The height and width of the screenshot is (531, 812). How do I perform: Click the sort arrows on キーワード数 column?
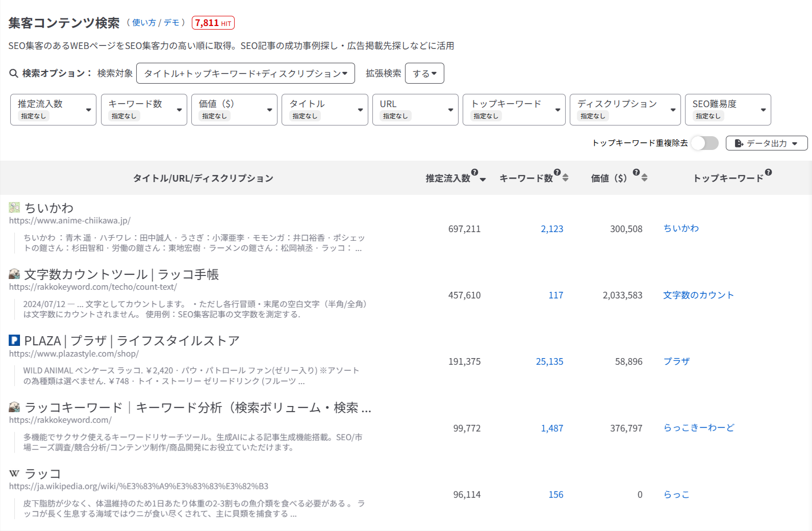[x=565, y=178]
